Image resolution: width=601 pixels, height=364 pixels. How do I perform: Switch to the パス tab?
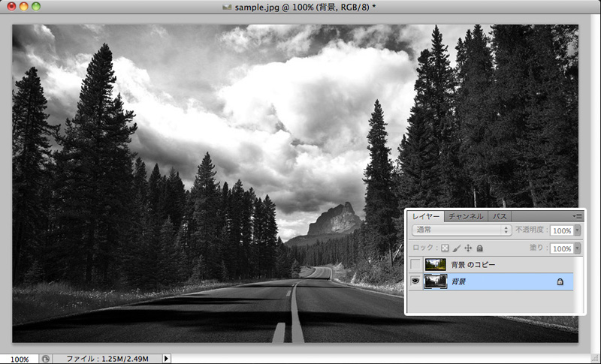(x=500, y=216)
